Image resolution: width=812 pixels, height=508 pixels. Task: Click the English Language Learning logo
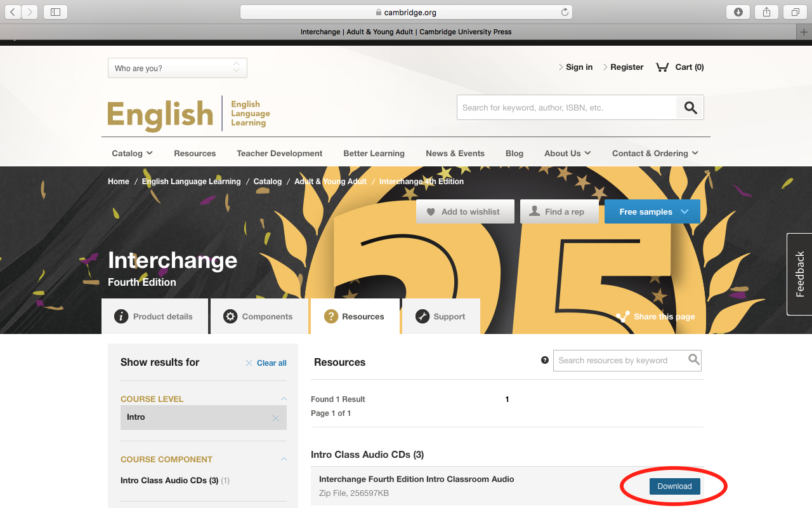(189, 114)
